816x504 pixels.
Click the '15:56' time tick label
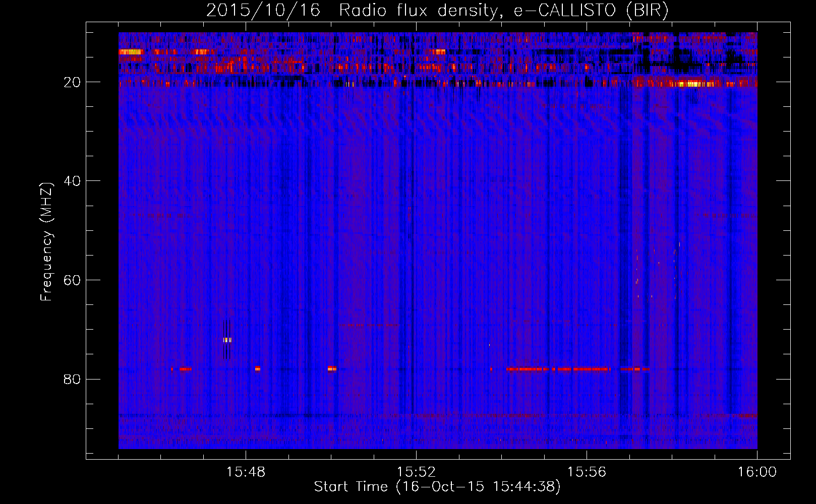[x=587, y=472]
